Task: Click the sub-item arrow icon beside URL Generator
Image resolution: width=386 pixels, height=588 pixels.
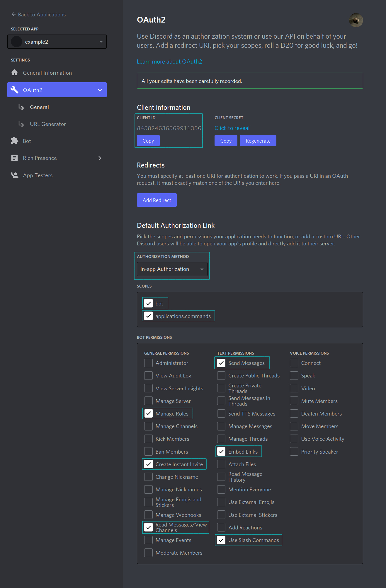Action: [x=21, y=124]
